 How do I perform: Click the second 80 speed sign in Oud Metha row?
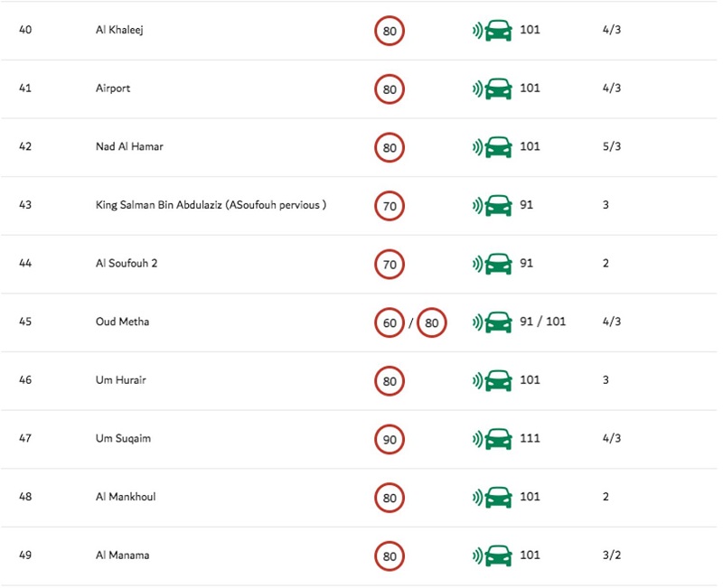[x=432, y=322]
